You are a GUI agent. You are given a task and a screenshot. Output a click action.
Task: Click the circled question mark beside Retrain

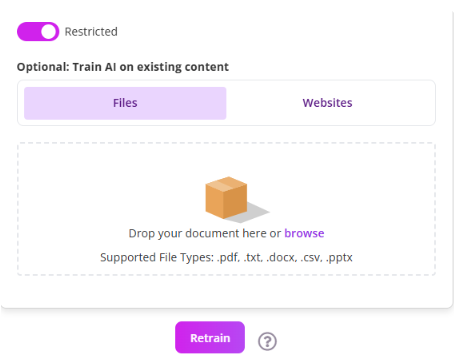pyautogui.click(x=267, y=341)
